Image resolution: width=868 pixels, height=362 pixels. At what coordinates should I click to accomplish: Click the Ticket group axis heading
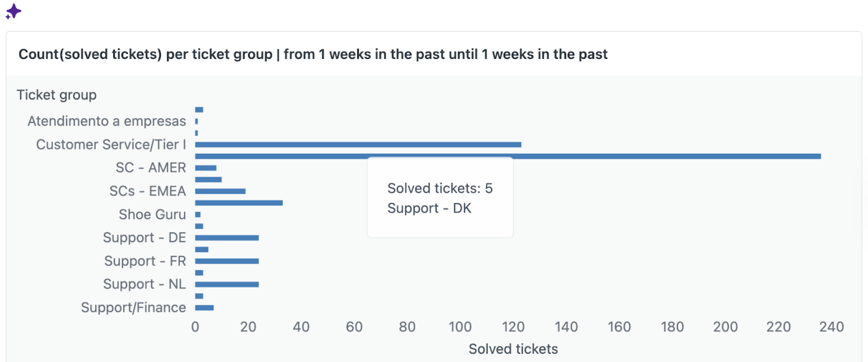(x=57, y=95)
